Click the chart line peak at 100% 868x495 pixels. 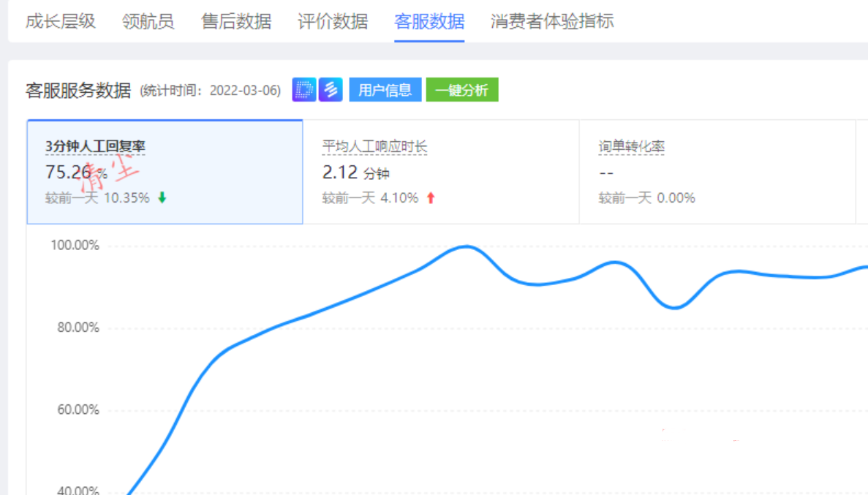(x=466, y=247)
